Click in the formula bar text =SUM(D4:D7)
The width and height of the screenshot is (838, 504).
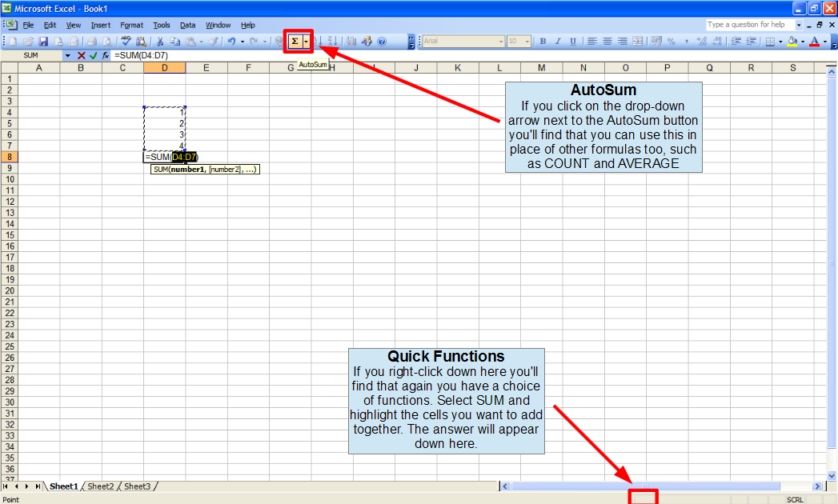coord(141,55)
